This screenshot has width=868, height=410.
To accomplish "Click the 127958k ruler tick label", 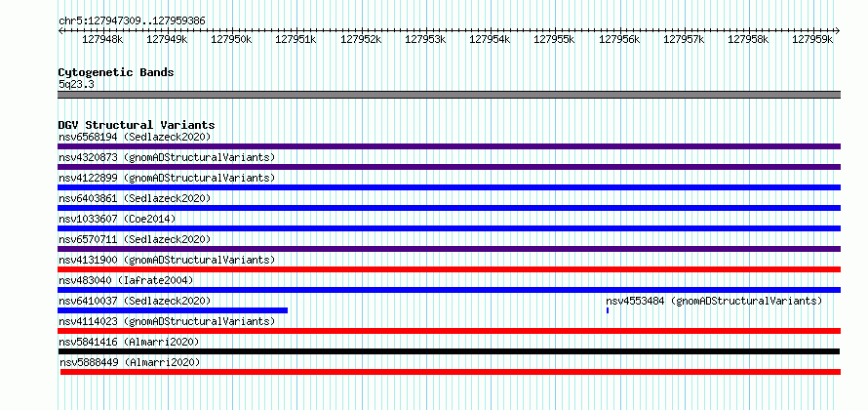I will [748, 39].
